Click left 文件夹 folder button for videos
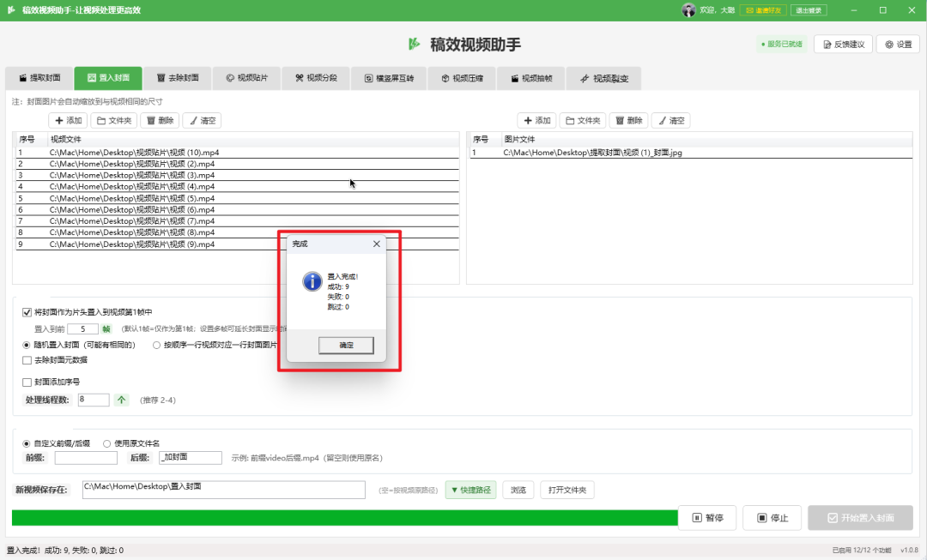The image size is (927, 560). [113, 121]
